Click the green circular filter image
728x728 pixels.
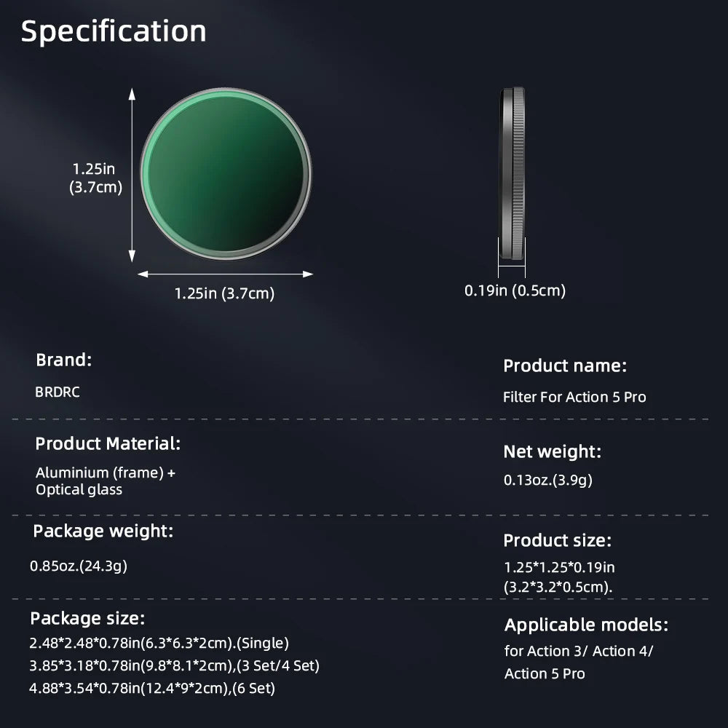point(226,174)
